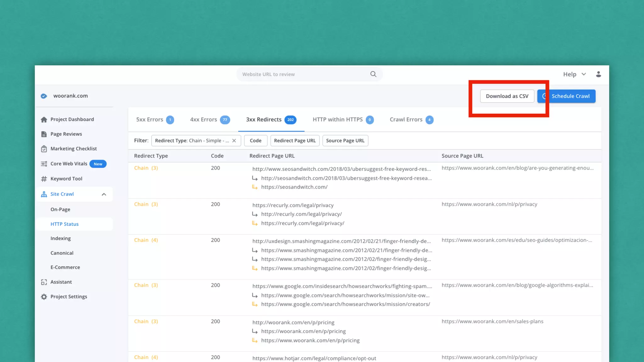Click the Core Web Vitals sliders icon
This screenshot has height=362, width=644.
44,164
